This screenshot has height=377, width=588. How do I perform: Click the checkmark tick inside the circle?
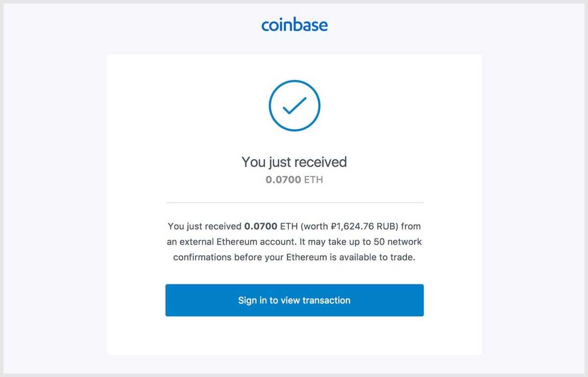click(294, 105)
